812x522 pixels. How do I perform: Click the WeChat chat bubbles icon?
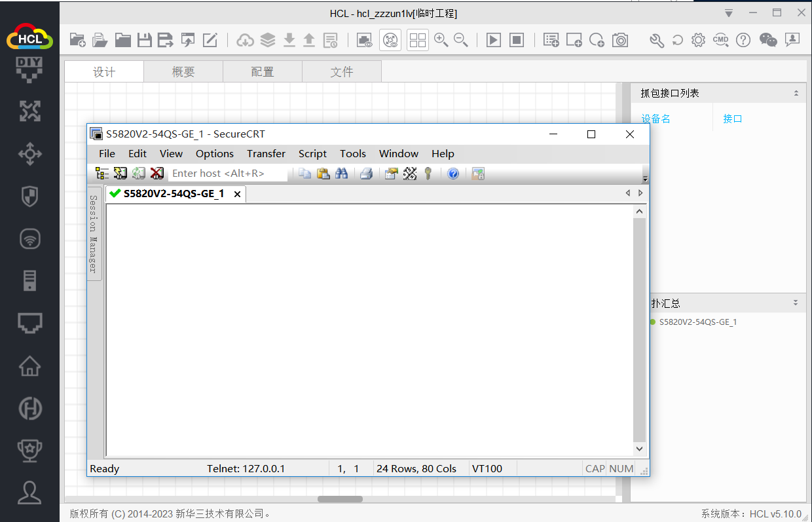[x=768, y=40]
